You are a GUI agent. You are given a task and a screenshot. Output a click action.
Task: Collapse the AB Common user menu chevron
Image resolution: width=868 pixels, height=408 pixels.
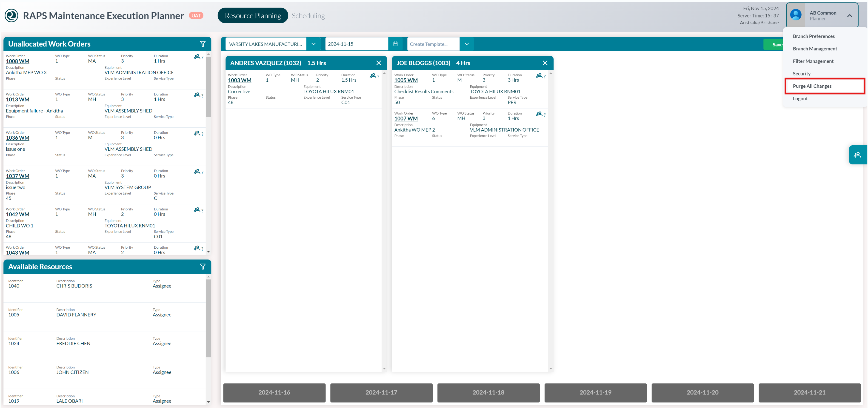coord(849,15)
